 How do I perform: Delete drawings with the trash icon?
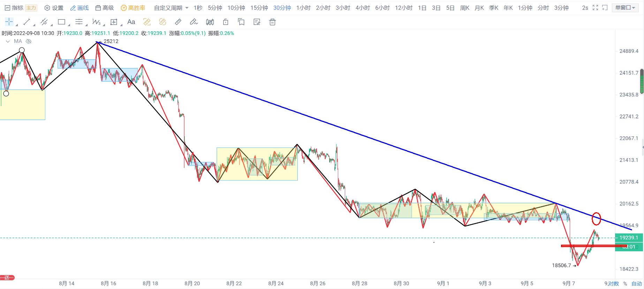pos(273,22)
